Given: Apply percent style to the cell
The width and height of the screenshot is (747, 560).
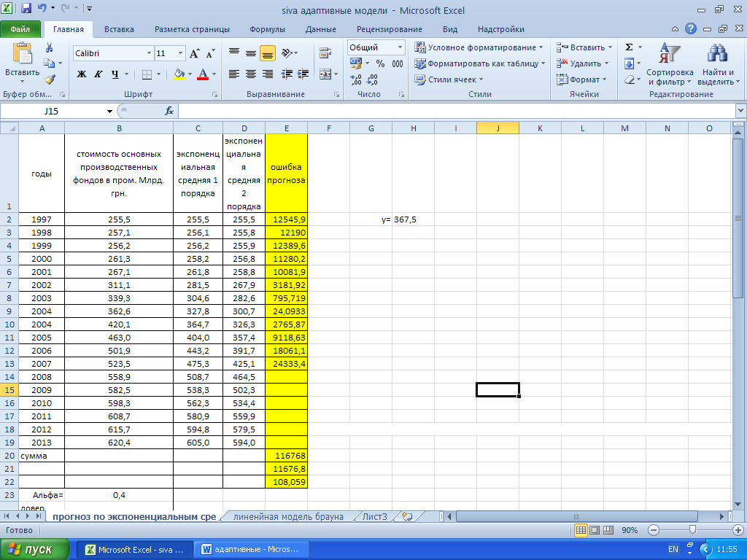Looking at the screenshot, I should 380,63.
